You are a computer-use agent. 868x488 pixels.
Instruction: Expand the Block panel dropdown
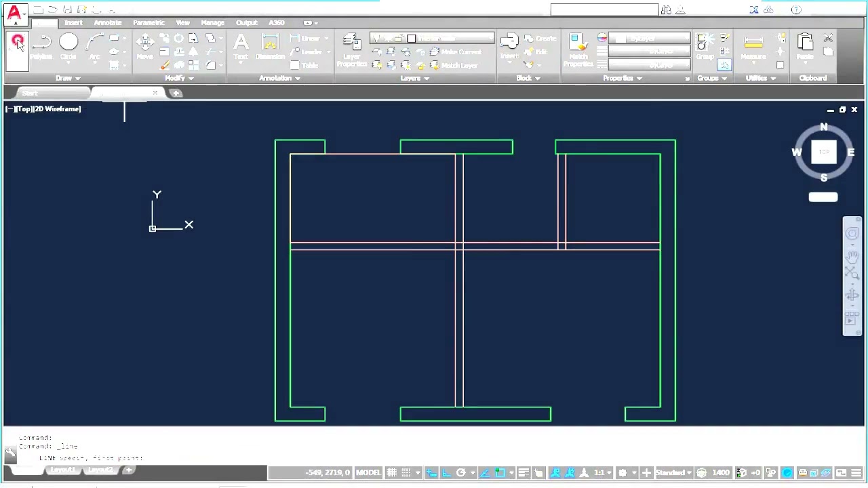point(528,78)
